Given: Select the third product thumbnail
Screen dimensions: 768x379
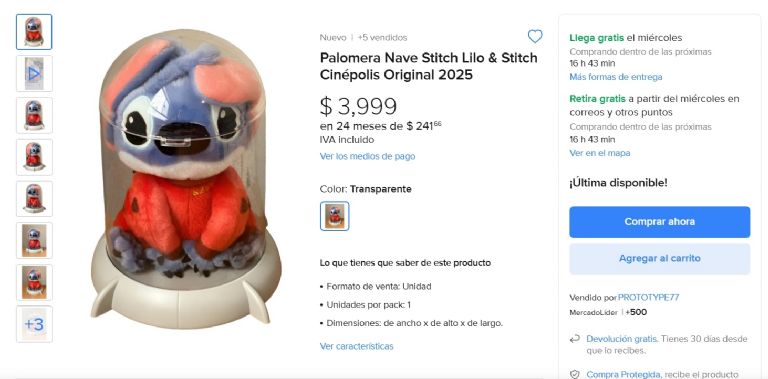Looking at the screenshot, I should (34, 115).
